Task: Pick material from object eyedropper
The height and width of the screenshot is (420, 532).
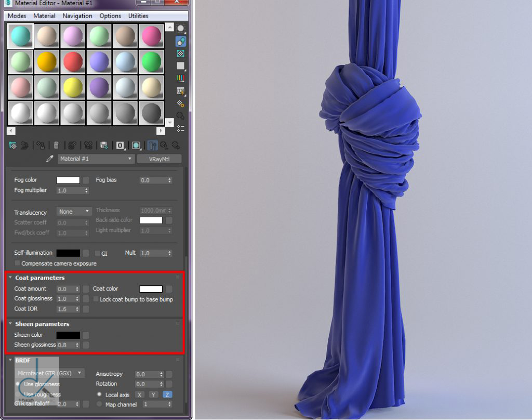Action: [50, 159]
